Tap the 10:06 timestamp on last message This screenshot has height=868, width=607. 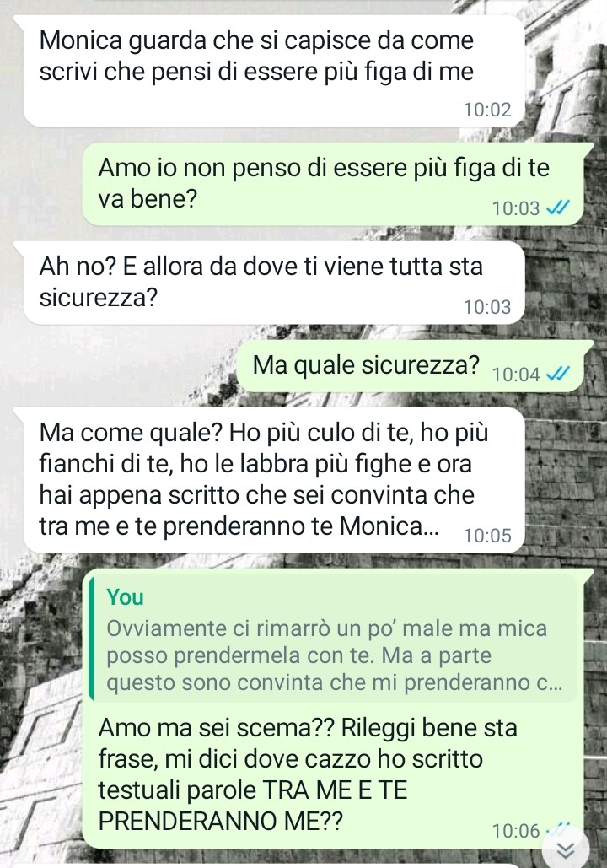pos(516,831)
